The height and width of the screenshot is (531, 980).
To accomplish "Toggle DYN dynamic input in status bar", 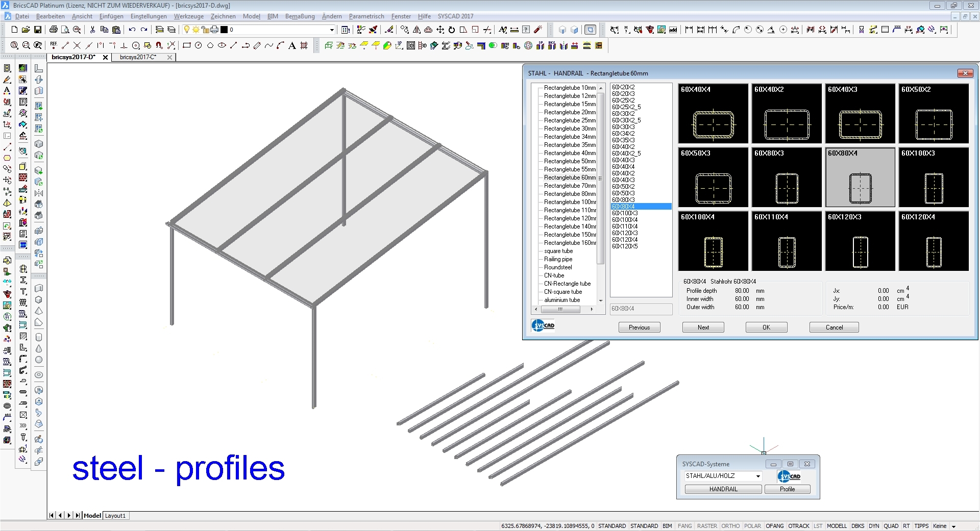I will coord(874,526).
